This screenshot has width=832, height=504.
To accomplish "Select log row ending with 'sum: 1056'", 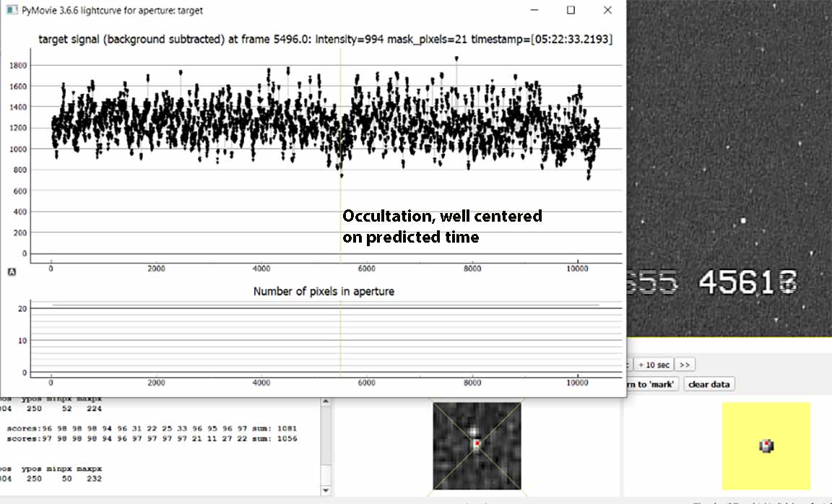I will pyautogui.click(x=152, y=439).
